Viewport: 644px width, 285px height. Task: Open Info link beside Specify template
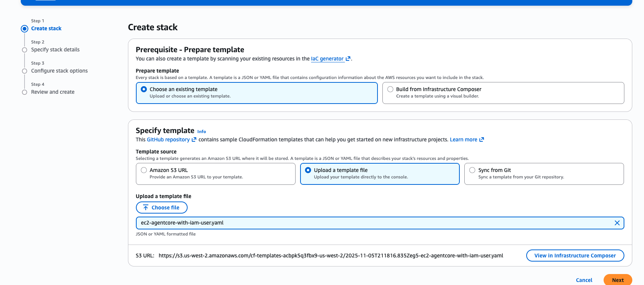202,132
